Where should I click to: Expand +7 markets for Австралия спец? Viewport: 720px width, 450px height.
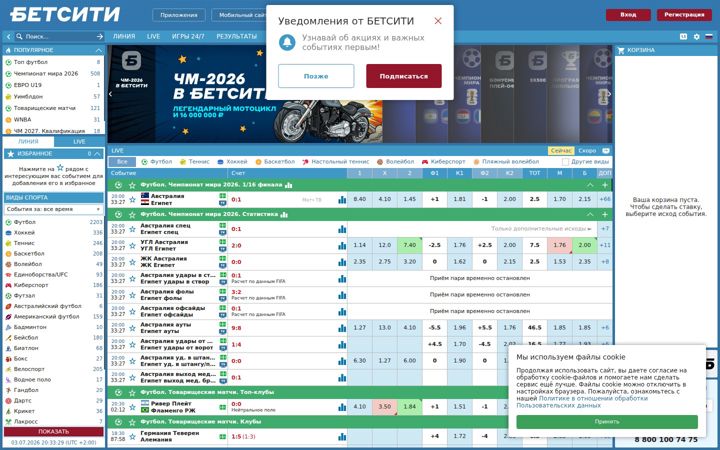(605, 229)
